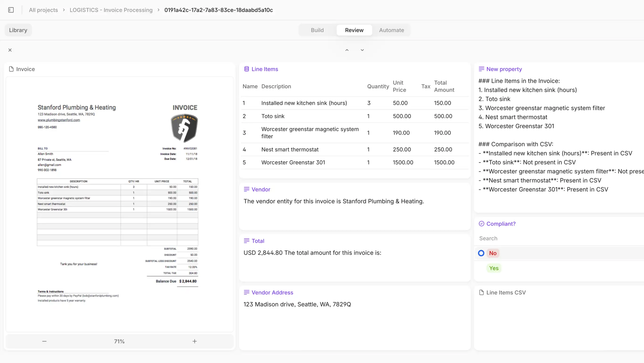Zoom in using the plus button
This screenshot has width=644, height=363.
[x=195, y=341]
